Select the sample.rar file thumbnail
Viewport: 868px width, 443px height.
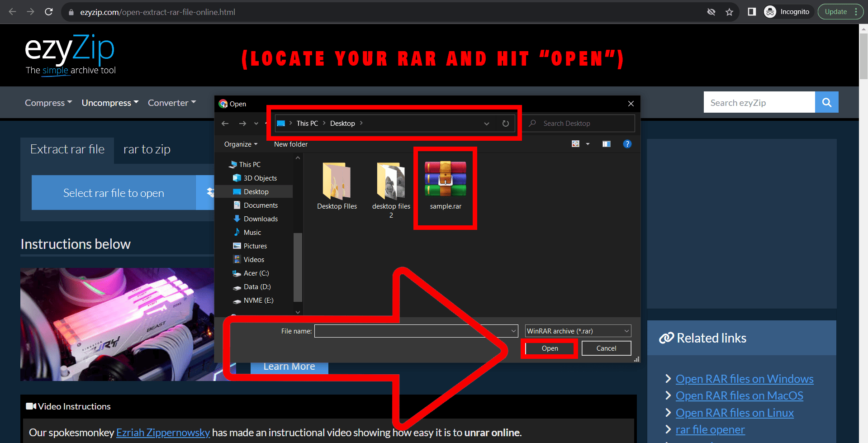(445, 181)
